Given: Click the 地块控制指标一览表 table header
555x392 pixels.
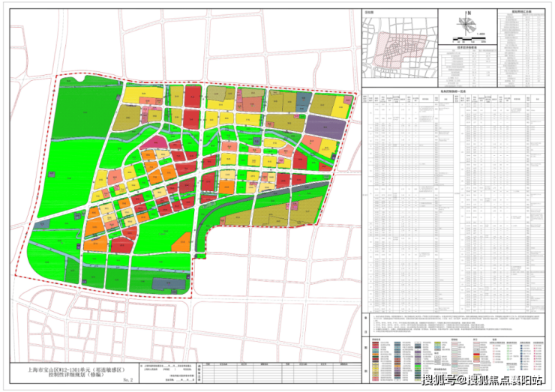Looking at the screenshot, I should pos(453,91).
